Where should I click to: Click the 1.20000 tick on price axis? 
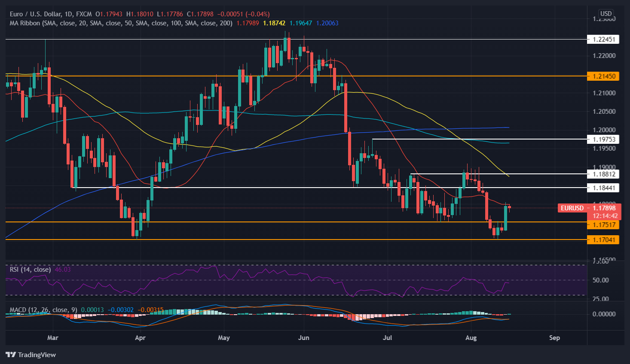[x=604, y=130]
